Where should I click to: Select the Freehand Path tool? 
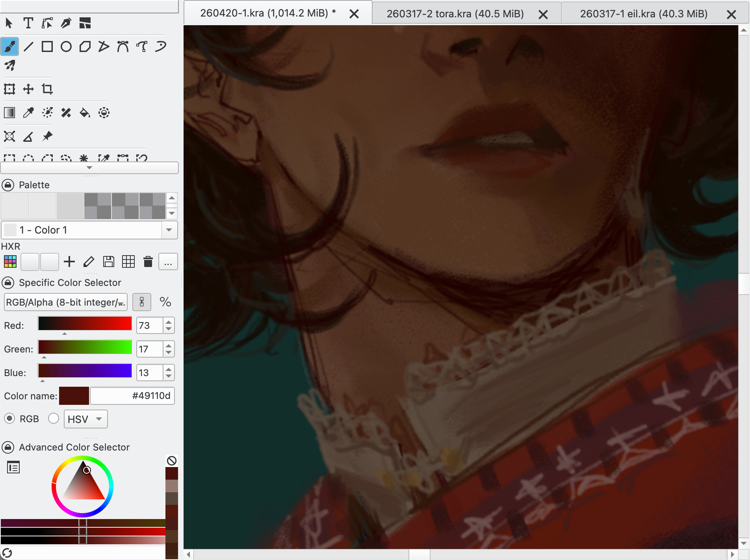click(142, 46)
